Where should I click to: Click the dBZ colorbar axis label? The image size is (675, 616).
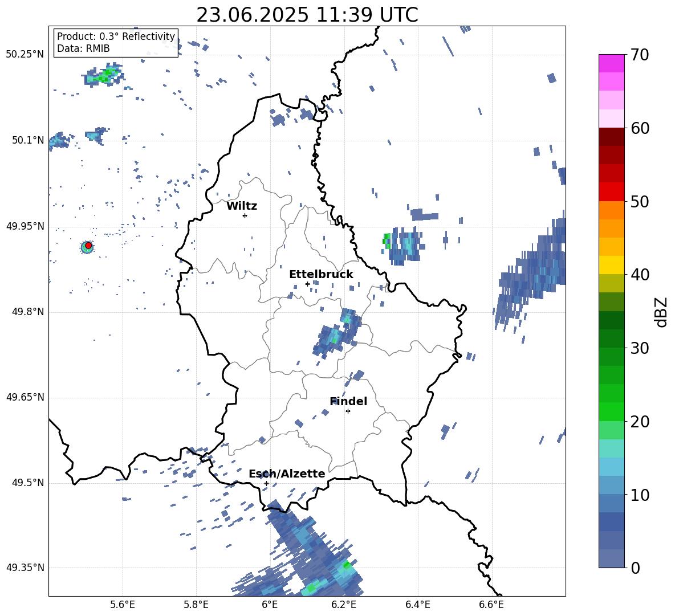[662, 312]
